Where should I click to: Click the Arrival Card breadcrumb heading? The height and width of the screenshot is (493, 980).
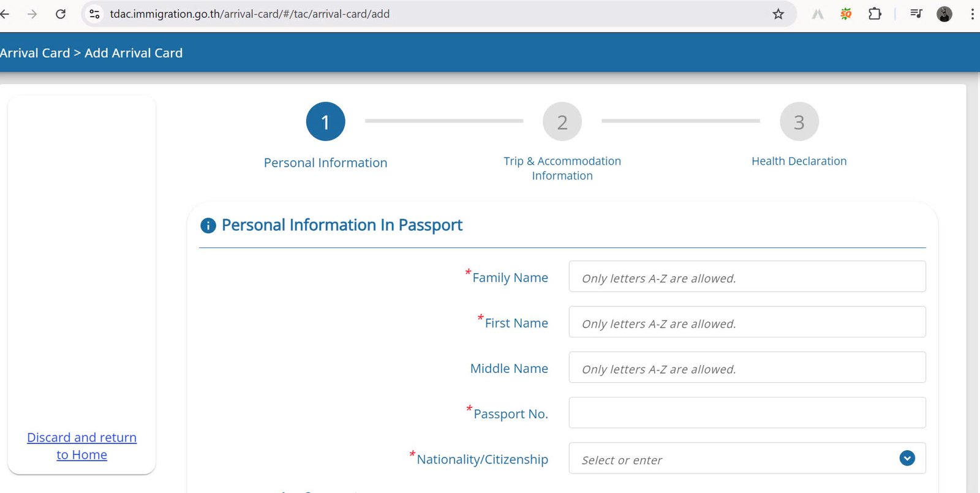[x=35, y=53]
